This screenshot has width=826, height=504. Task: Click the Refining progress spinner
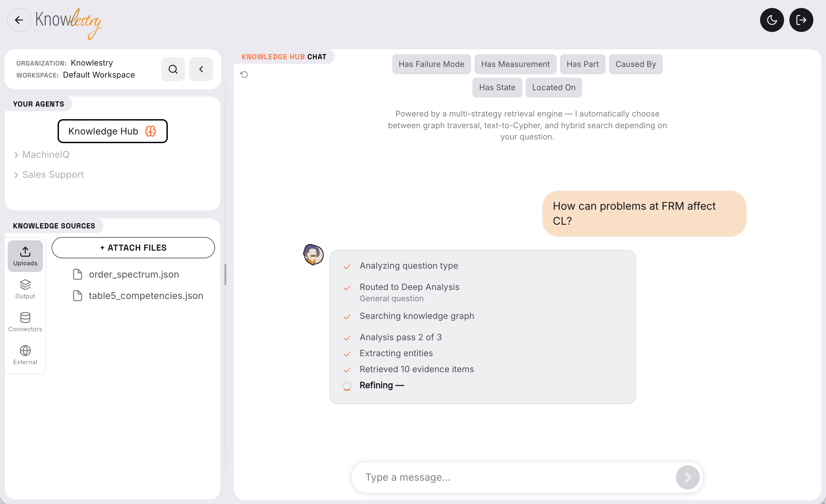click(x=347, y=386)
